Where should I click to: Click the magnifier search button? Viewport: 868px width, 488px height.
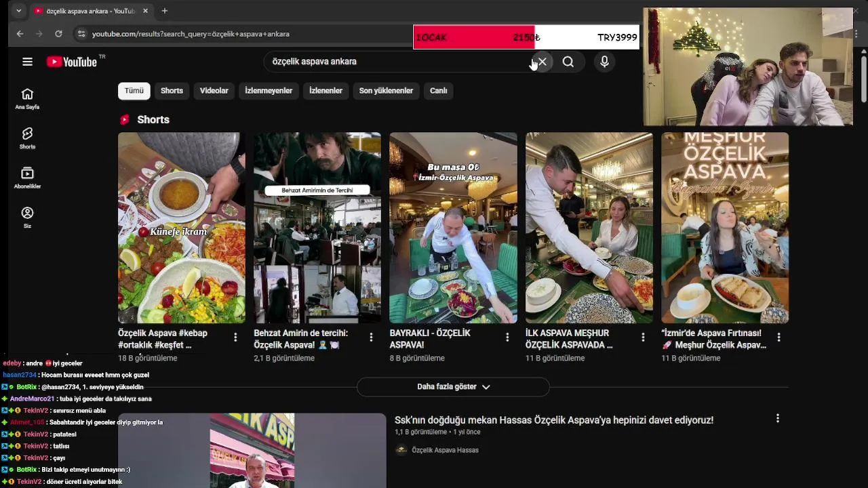point(568,62)
